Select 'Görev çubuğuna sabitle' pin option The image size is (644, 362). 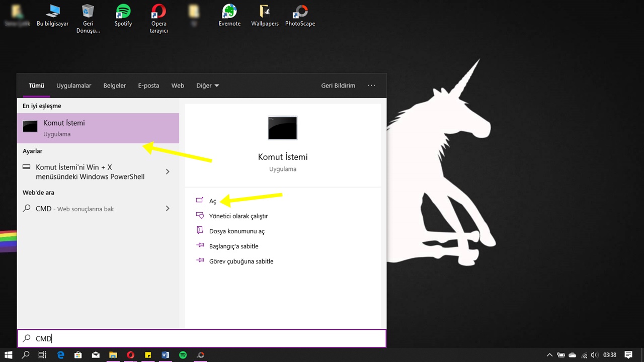pos(241,261)
